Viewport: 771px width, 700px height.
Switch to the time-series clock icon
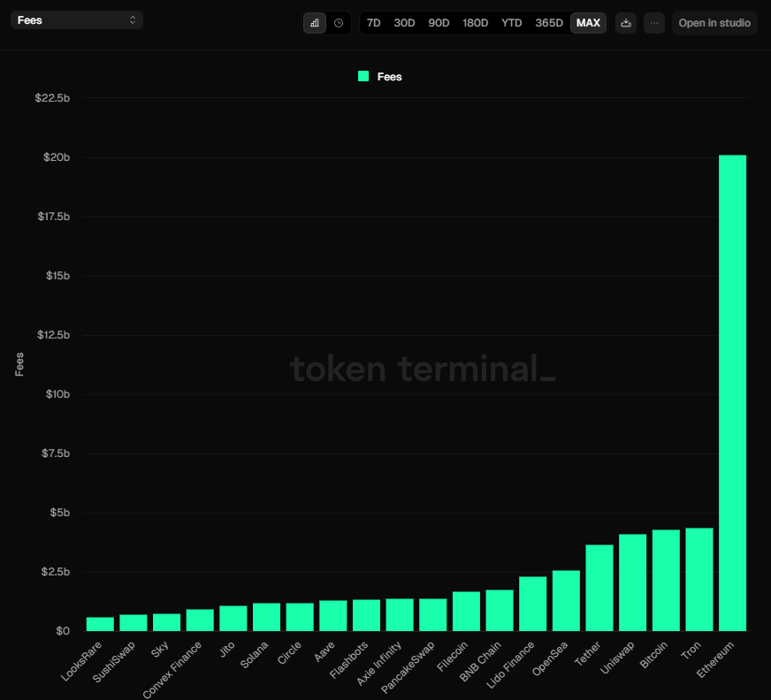338,22
